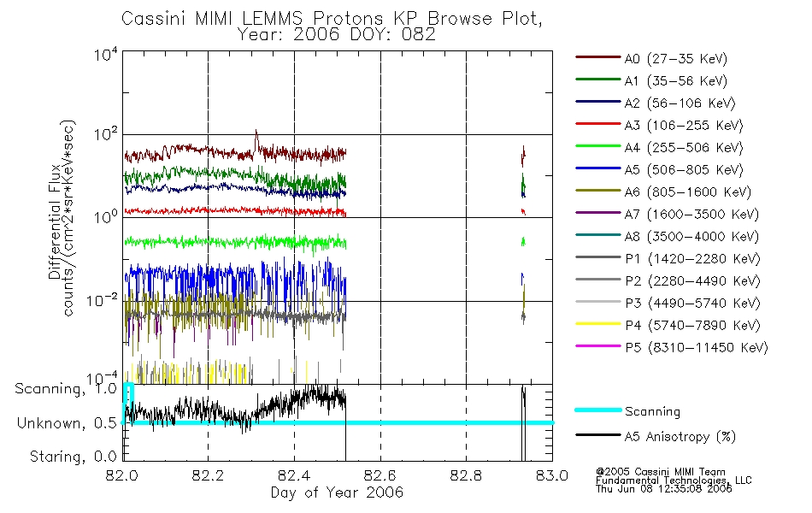Click the A0 (27-35 KeV) legend label
Screen dimensions: 812x513
[675, 58]
